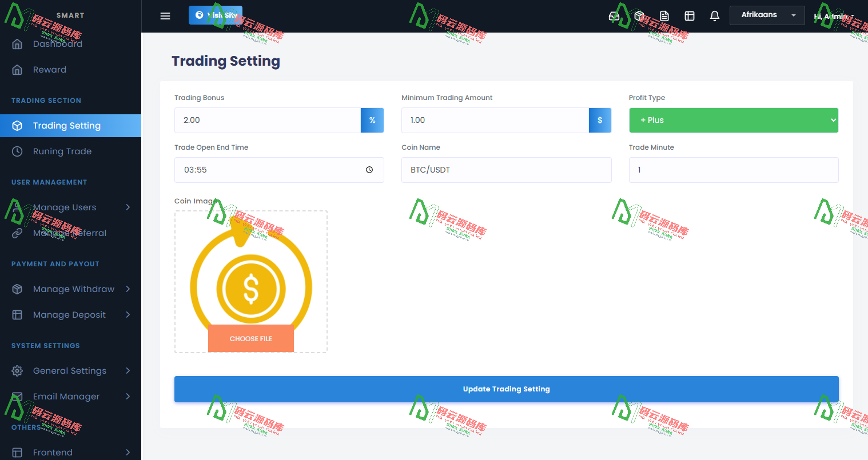The width and height of the screenshot is (868, 460).
Task: Click the Coin Name input field
Action: [x=506, y=170]
